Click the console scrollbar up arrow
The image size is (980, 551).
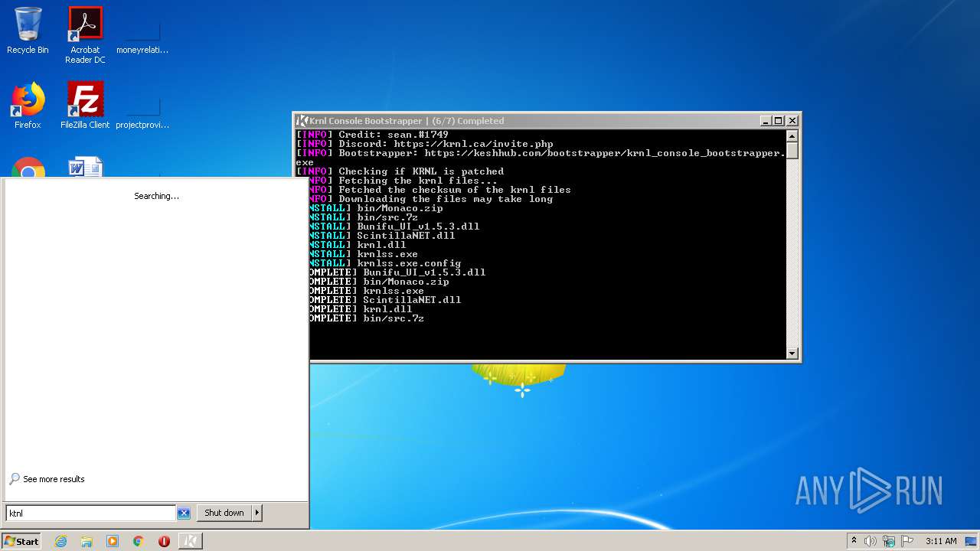793,135
